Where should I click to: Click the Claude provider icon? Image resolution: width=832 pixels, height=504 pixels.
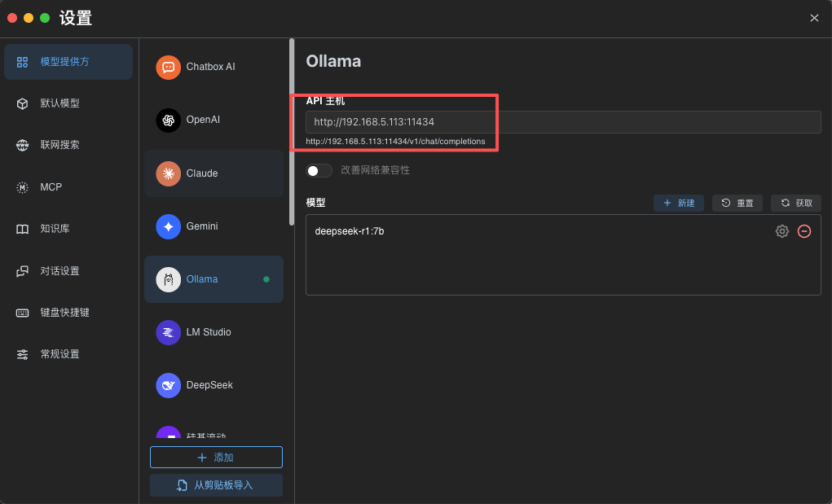169,173
